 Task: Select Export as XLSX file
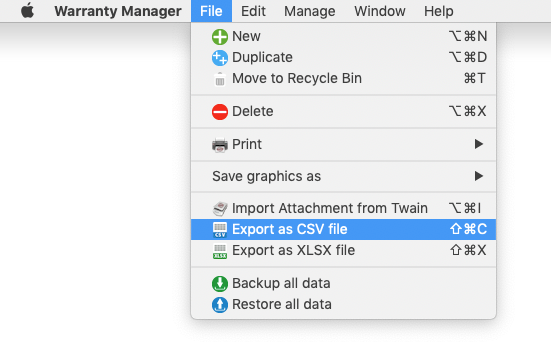[343, 250]
